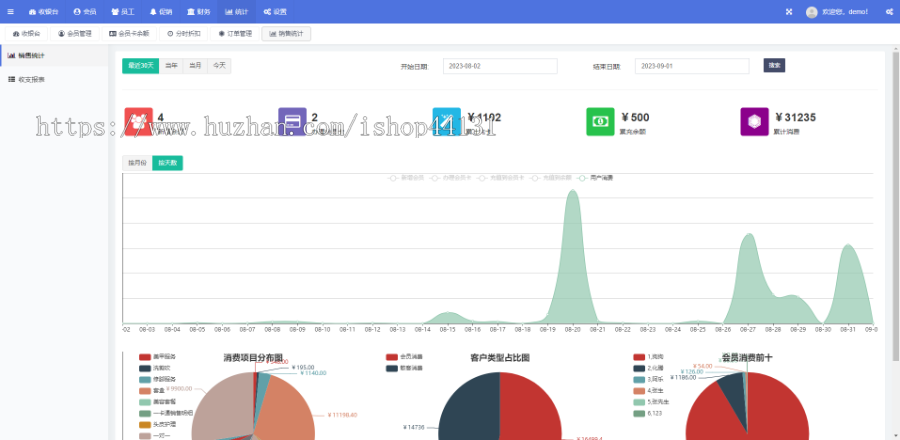This screenshot has width=900, height=440.
Task: Toggle fullscreen with the expand icon
Action: [x=789, y=11]
